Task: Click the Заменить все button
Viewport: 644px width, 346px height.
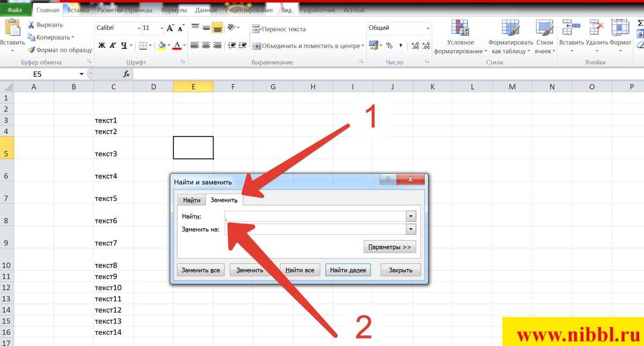Action: (201, 270)
